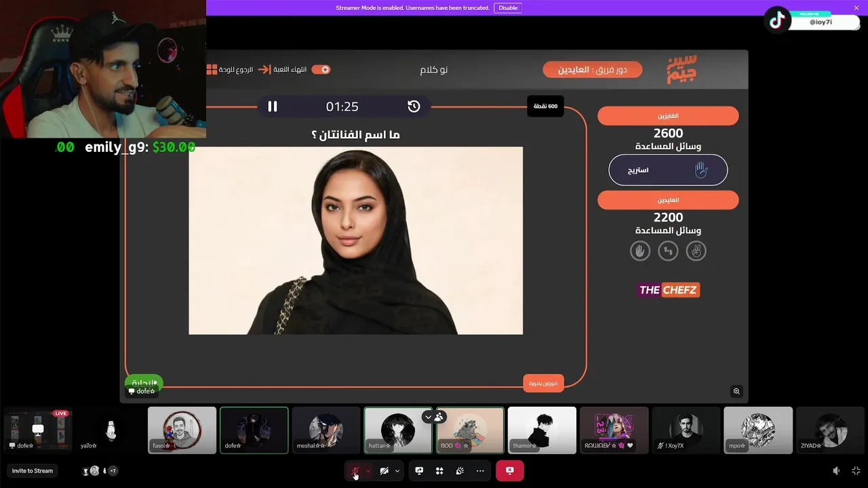Dismiss the Streamer Mode banner
The height and width of the screenshot is (488, 868).
[856, 8]
